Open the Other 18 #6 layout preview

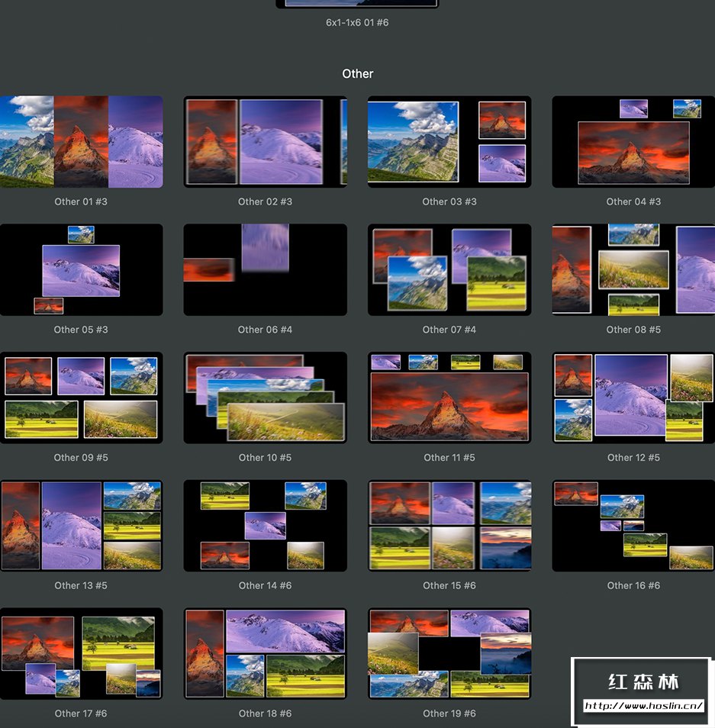pos(265,653)
